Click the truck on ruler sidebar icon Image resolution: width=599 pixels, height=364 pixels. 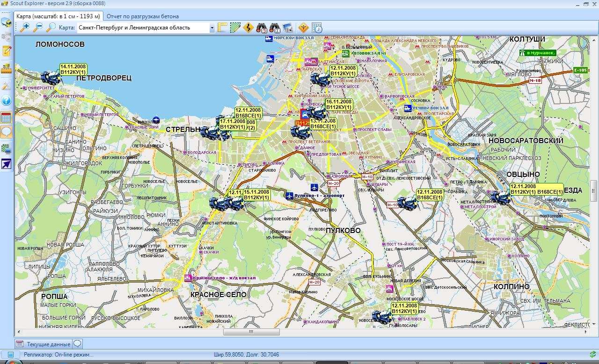(x=7, y=69)
